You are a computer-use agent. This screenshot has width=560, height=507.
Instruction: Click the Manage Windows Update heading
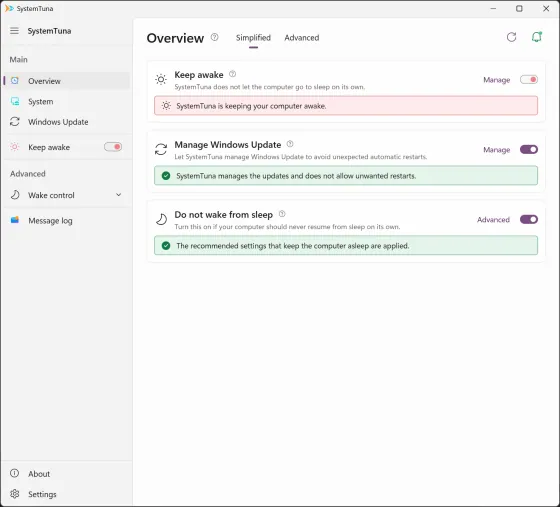coord(228,145)
